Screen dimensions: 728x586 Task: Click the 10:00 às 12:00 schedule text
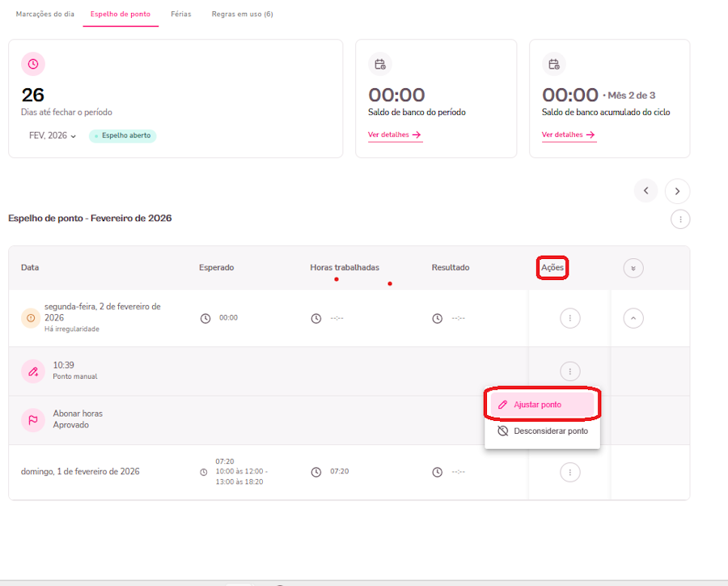(241, 471)
